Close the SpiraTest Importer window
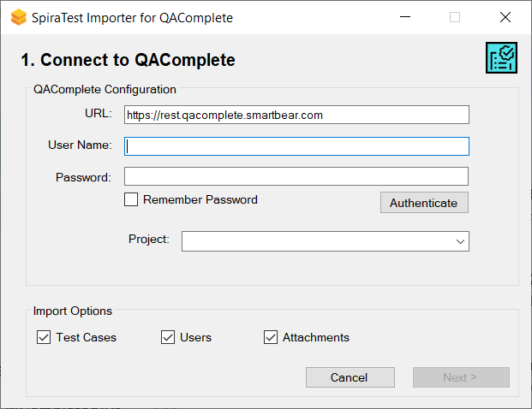This screenshot has width=532, height=409. (x=505, y=17)
